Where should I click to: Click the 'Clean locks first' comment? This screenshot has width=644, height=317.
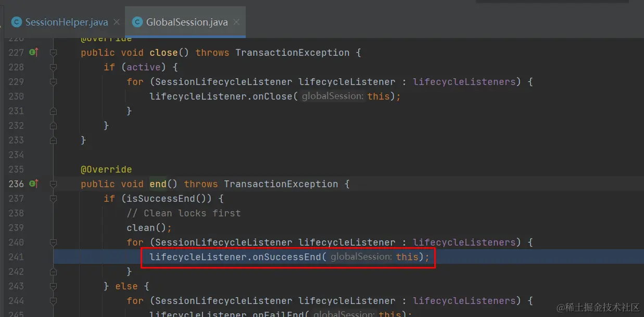tap(183, 213)
